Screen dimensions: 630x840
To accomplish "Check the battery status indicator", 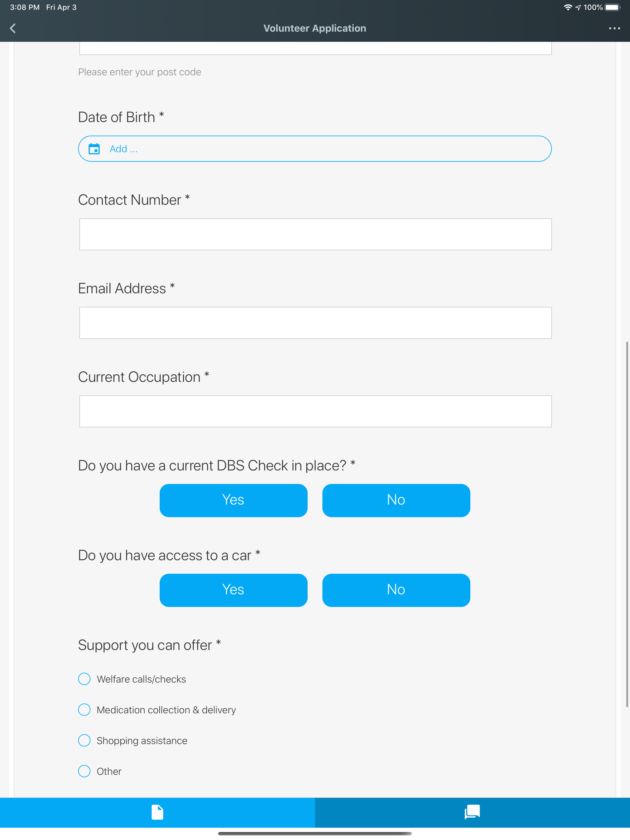I will coord(612,7).
